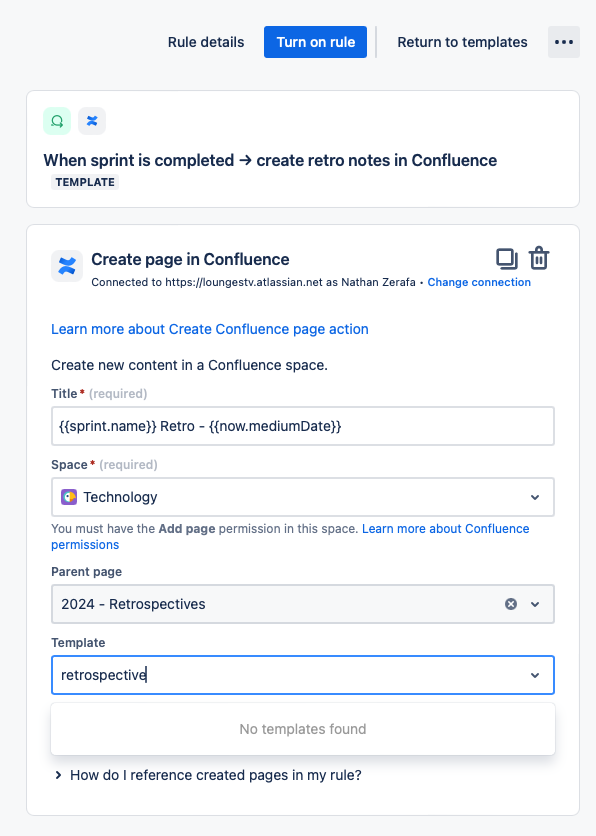Open Learn more about Confluence permissions link
Image resolution: width=596 pixels, height=836 pixels.
290,536
